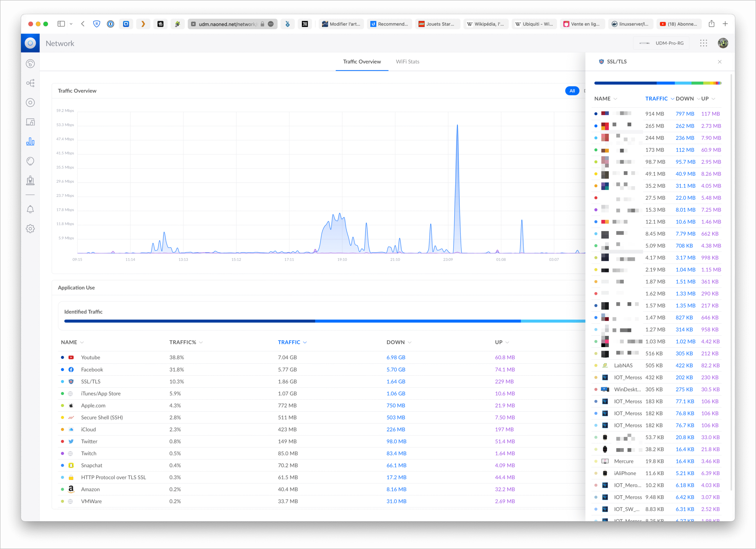This screenshot has height=549, width=756.
Task: Switch to the Wikipédia browser tab
Action: coord(486,24)
